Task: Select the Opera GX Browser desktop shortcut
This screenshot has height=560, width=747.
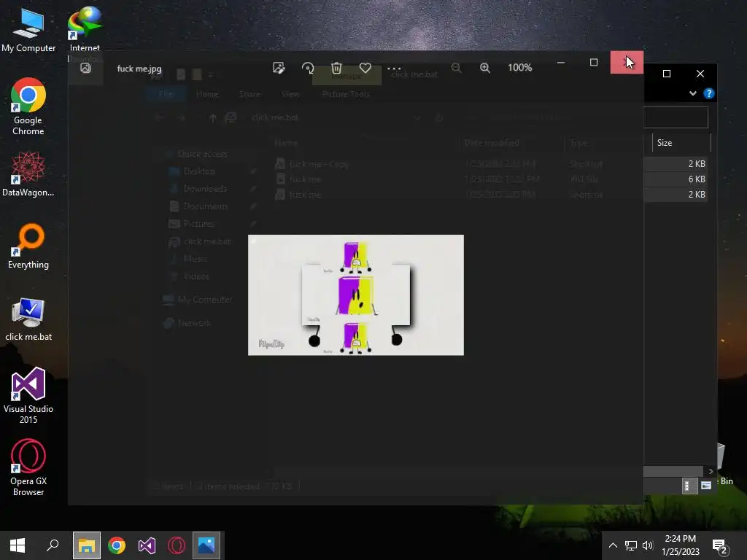Action: point(28,468)
